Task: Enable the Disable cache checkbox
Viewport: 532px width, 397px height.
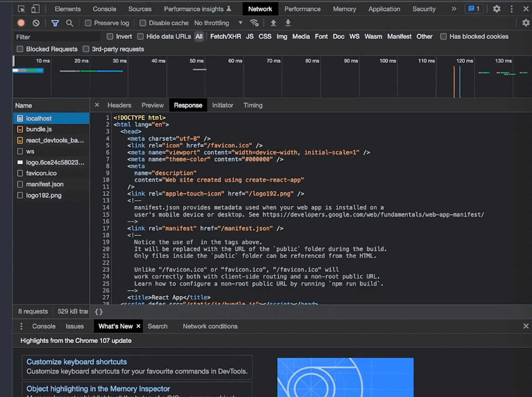Action: [143, 23]
